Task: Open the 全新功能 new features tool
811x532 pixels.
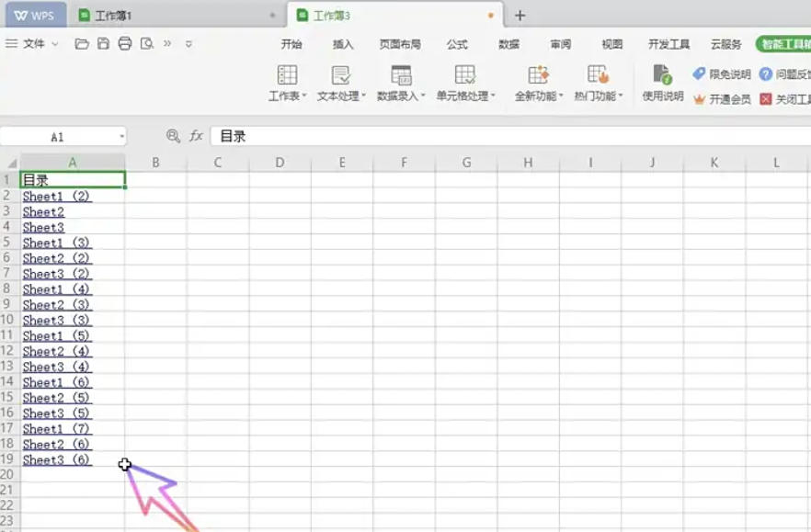Action: pos(538,81)
